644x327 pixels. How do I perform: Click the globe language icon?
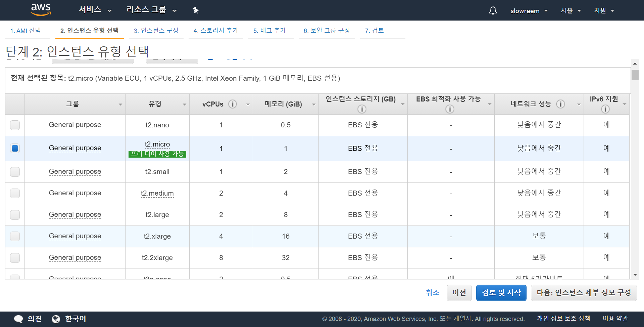coord(56,319)
